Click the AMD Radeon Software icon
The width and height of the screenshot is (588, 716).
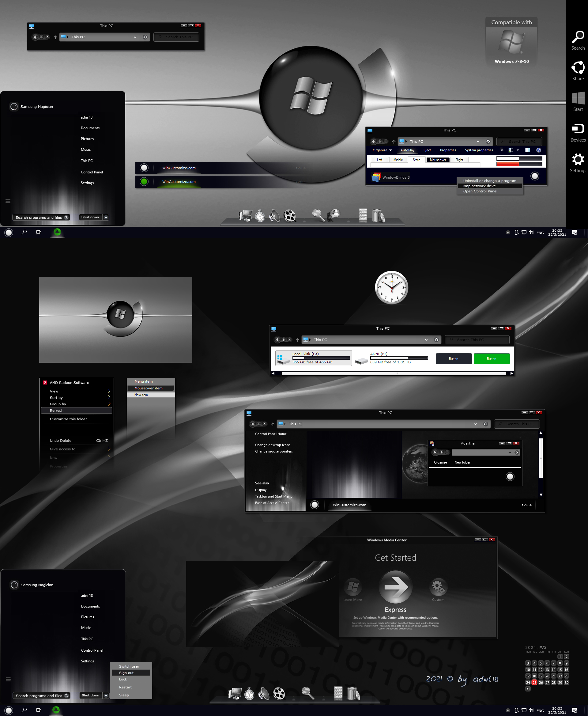[45, 383]
